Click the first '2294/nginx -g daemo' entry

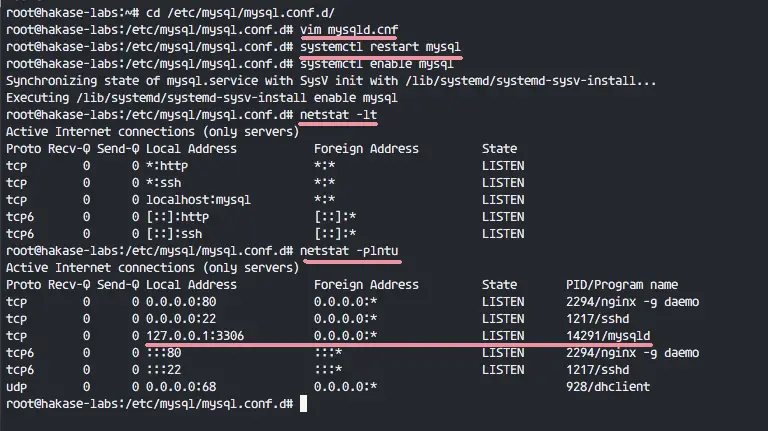632,302
